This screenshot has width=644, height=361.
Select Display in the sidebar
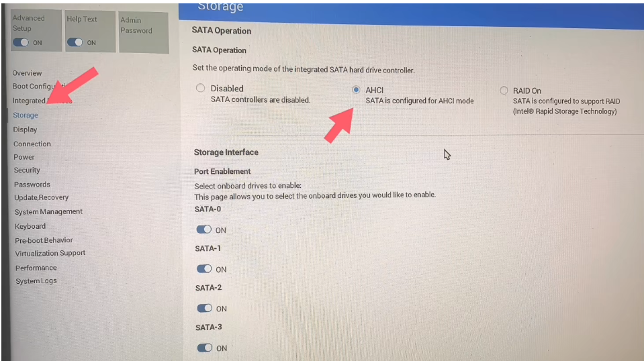point(25,130)
